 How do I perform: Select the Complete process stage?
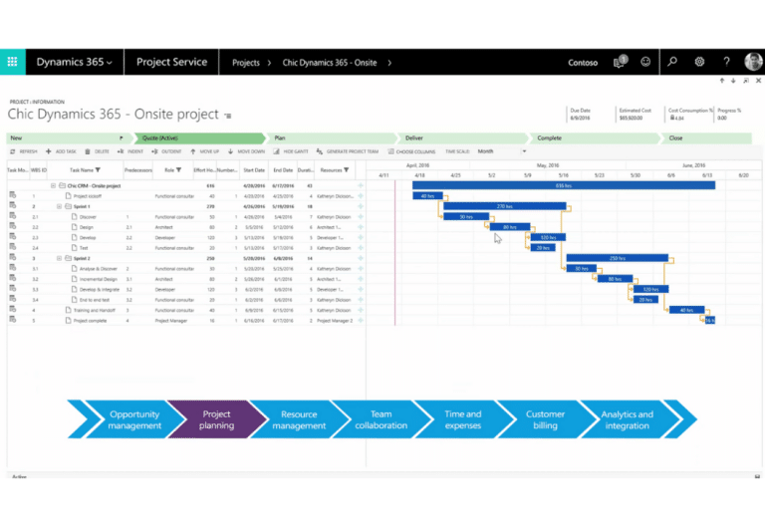click(x=595, y=138)
